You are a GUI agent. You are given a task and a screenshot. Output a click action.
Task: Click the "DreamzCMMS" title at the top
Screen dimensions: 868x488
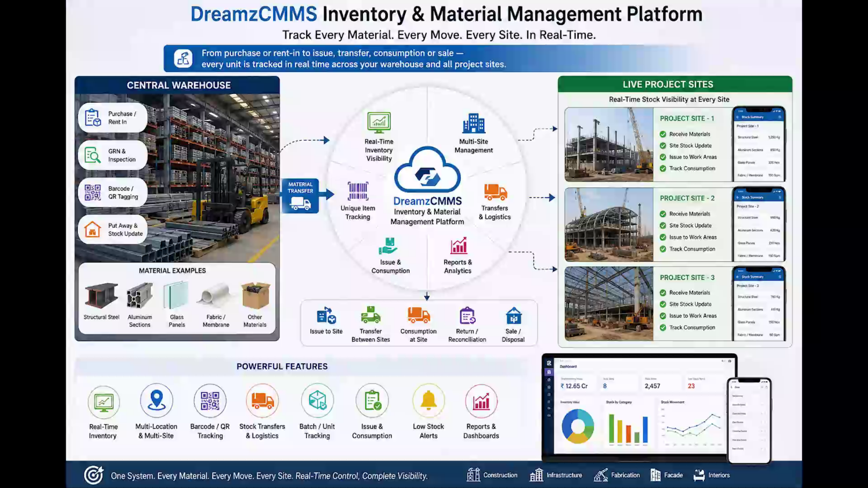(254, 14)
